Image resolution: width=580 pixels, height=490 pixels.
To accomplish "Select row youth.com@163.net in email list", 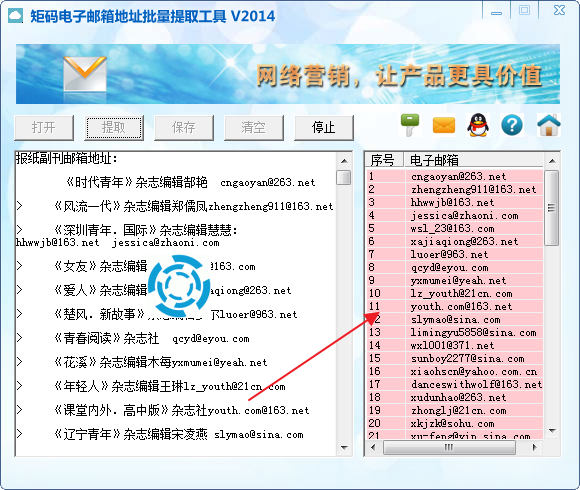I will click(455, 306).
